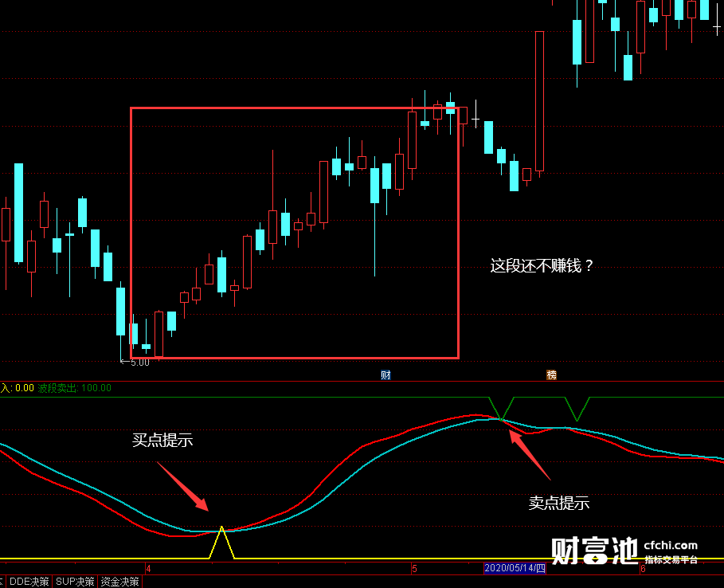Click the month 5 axis marker
The image size is (724, 588).
414,569
